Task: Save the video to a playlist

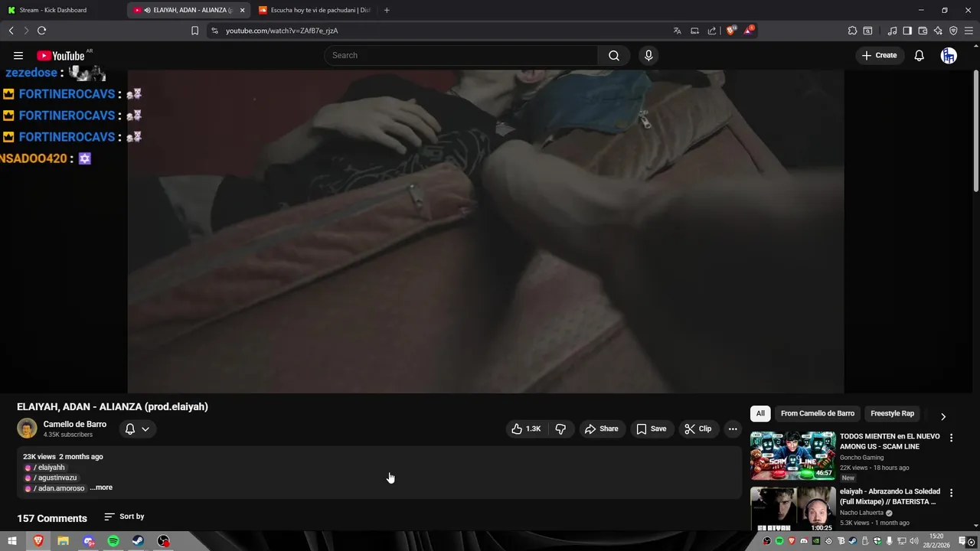Action: point(652,429)
